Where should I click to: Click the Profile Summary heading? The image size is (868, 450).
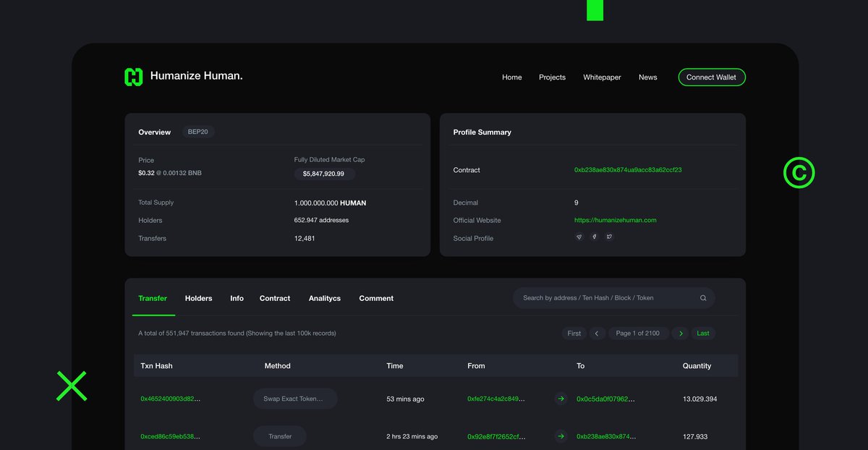pos(482,132)
